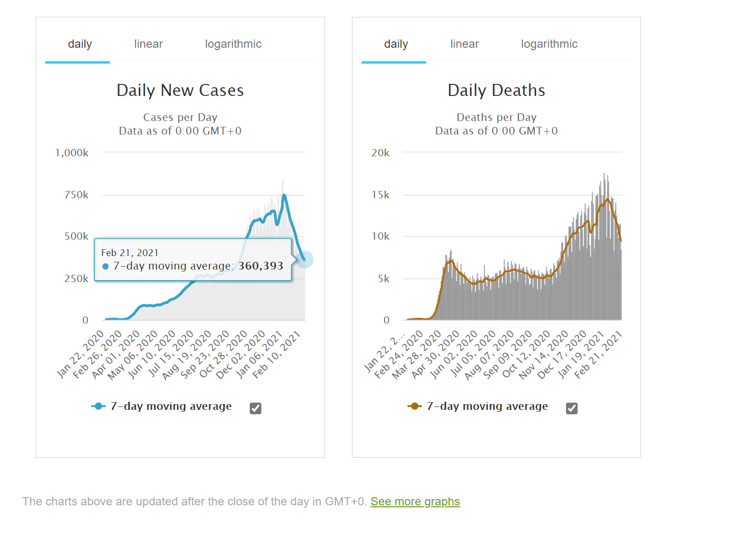Click blue 7-day moving average legend marker

pos(98,406)
